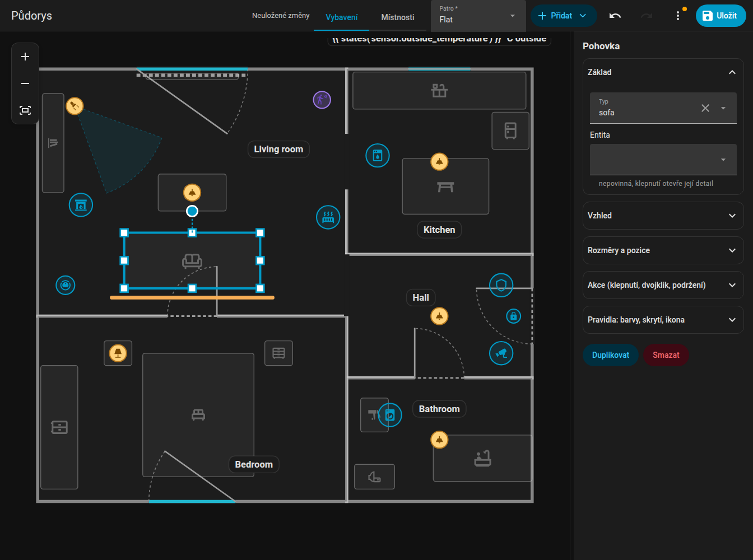Screen dimensions: 753x560
Task: Click the Hall room label
Action: coord(421,298)
